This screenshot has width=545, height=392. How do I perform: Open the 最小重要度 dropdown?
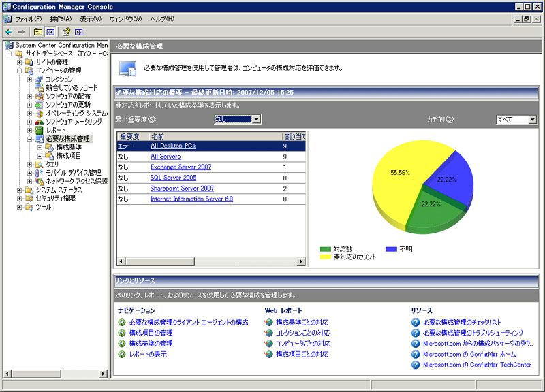(256, 119)
